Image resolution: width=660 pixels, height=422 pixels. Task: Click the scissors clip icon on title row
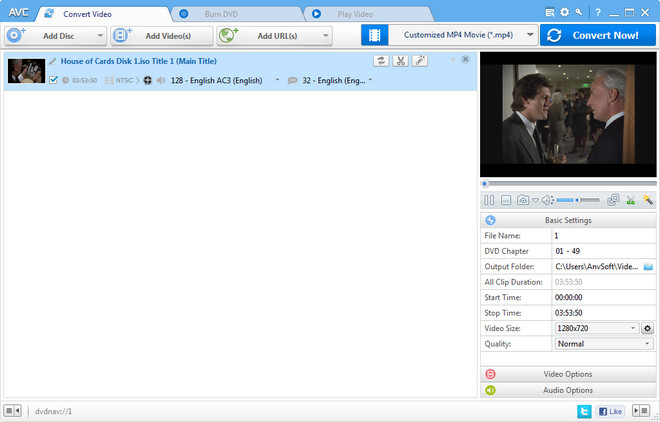pos(400,61)
